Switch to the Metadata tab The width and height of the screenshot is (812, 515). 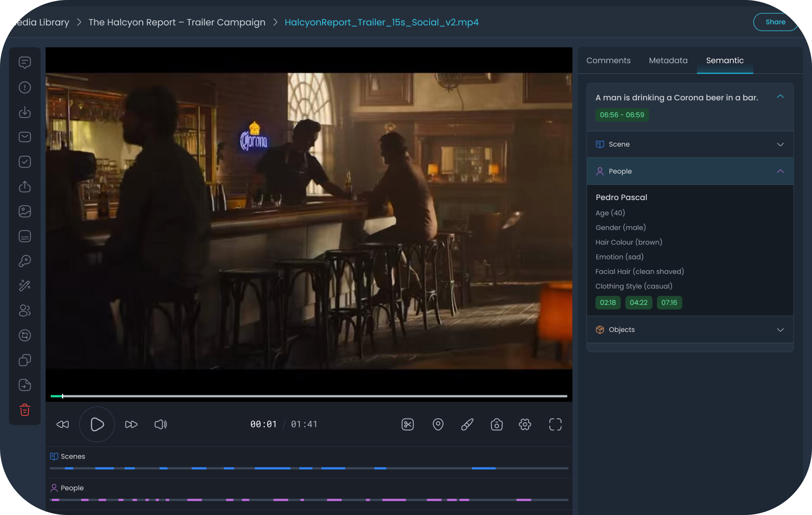coord(668,61)
